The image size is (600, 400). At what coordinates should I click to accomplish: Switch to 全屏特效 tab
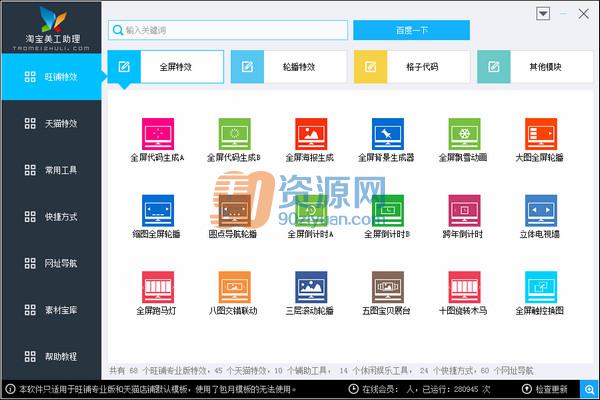pyautogui.click(x=166, y=67)
